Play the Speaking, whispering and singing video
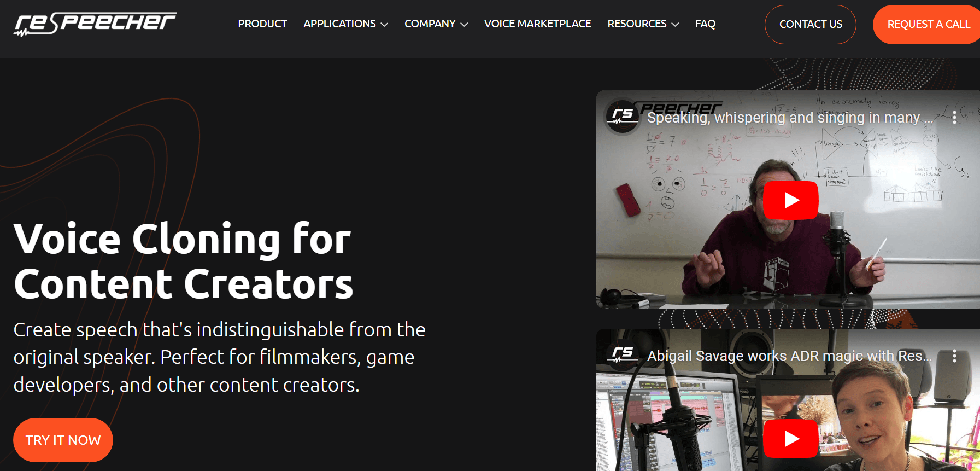Image resolution: width=980 pixels, height=471 pixels. [790, 200]
